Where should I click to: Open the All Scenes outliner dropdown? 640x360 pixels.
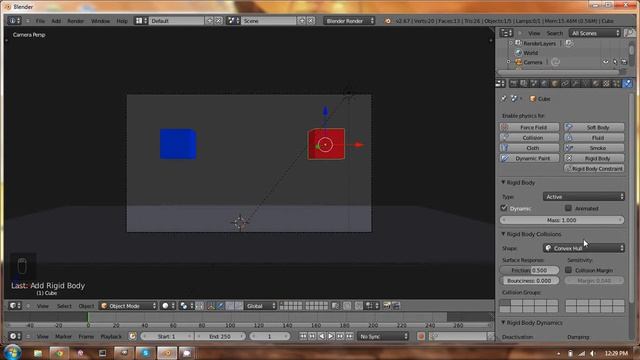595,33
